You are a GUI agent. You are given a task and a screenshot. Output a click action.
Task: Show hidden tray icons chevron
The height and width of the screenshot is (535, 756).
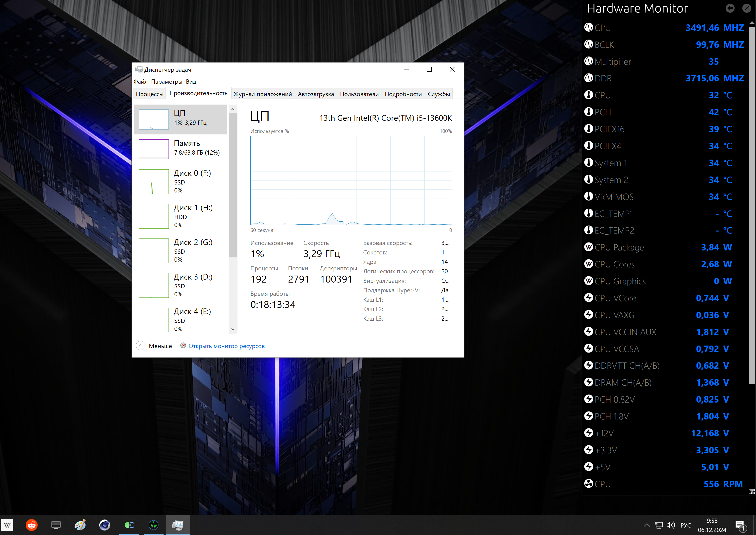coord(647,525)
